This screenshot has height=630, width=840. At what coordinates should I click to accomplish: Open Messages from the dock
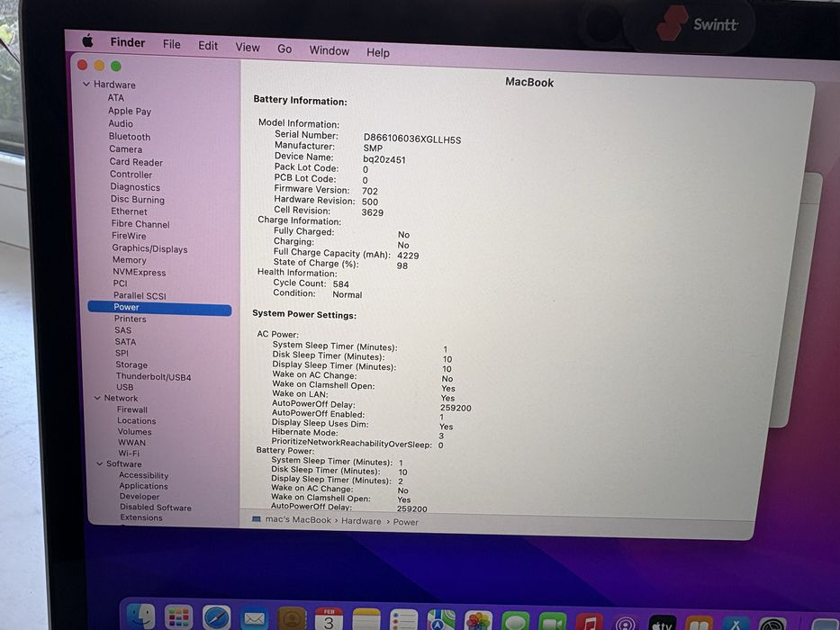[515, 622]
